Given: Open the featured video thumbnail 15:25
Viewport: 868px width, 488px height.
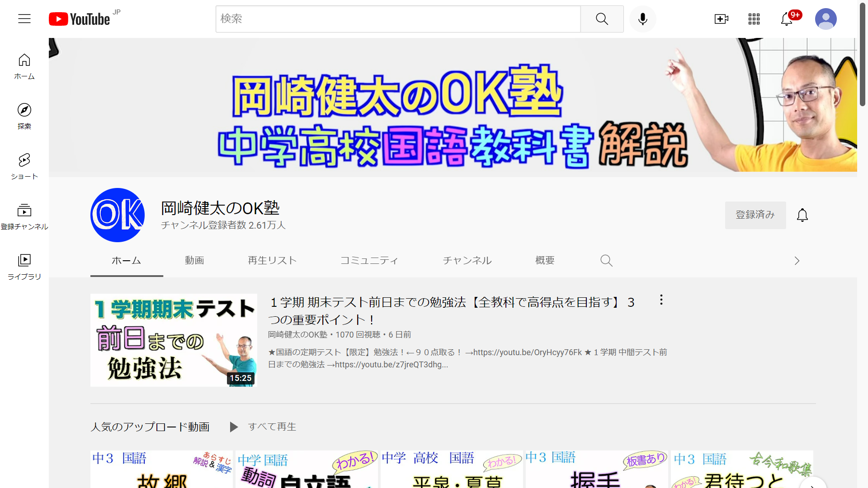Looking at the screenshot, I should (x=174, y=340).
